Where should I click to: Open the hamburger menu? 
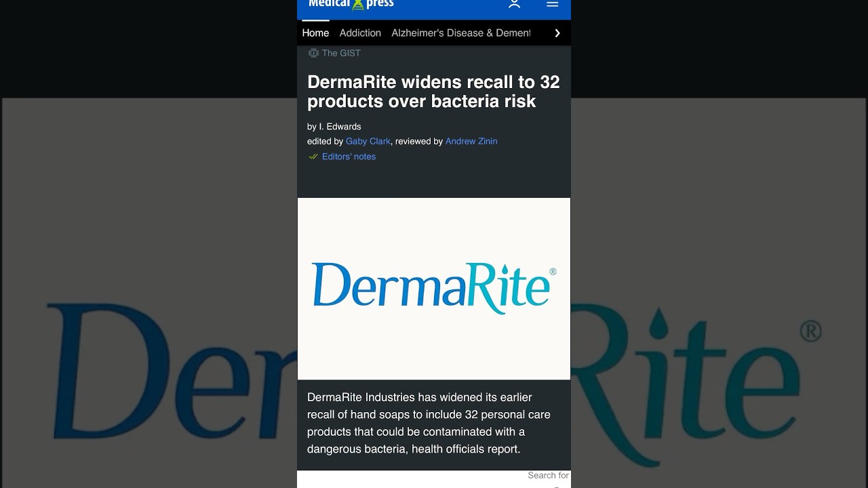(x=553, y=4)
